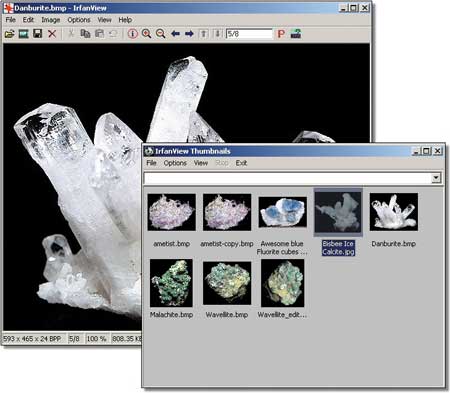450x393 pixels.
Task: Copy image with the copy icon
Action: [85, 34]
